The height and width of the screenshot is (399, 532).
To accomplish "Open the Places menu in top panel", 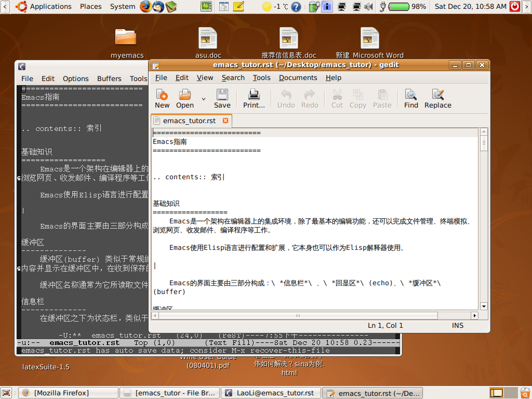I will point(90,6).
